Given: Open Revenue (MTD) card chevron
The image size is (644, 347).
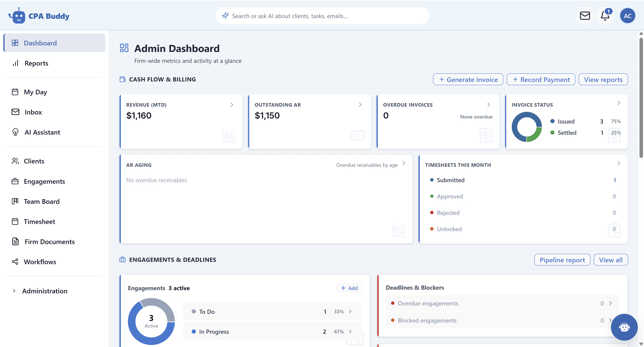Looking at the screenshot, I should (232, 105).
